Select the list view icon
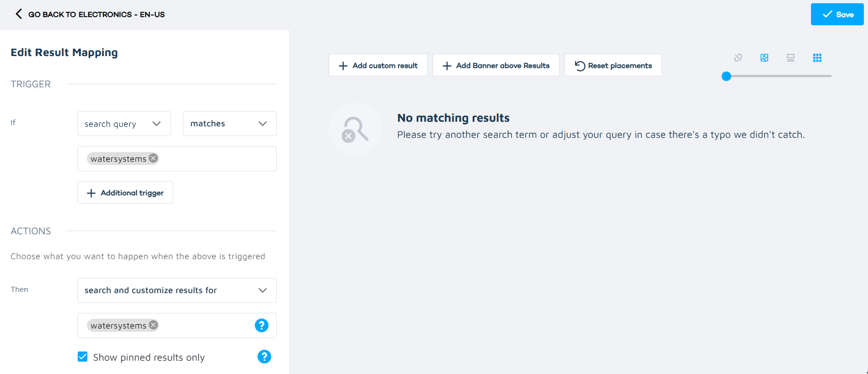The height and width of the screenshot is (374, 868). tap(791, 58)
